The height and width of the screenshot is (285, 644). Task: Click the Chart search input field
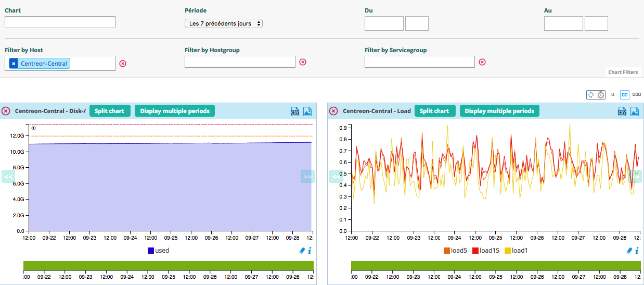(x=60, y=22)
